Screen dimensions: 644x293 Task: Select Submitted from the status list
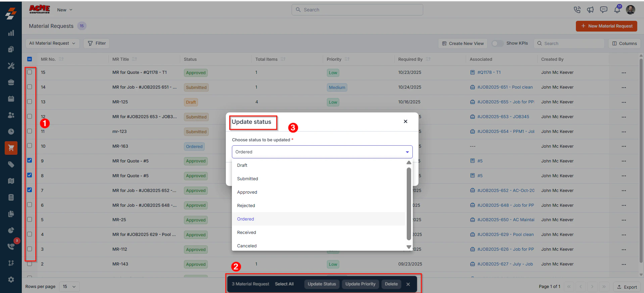pyautogui.click(x=318, y=179)
